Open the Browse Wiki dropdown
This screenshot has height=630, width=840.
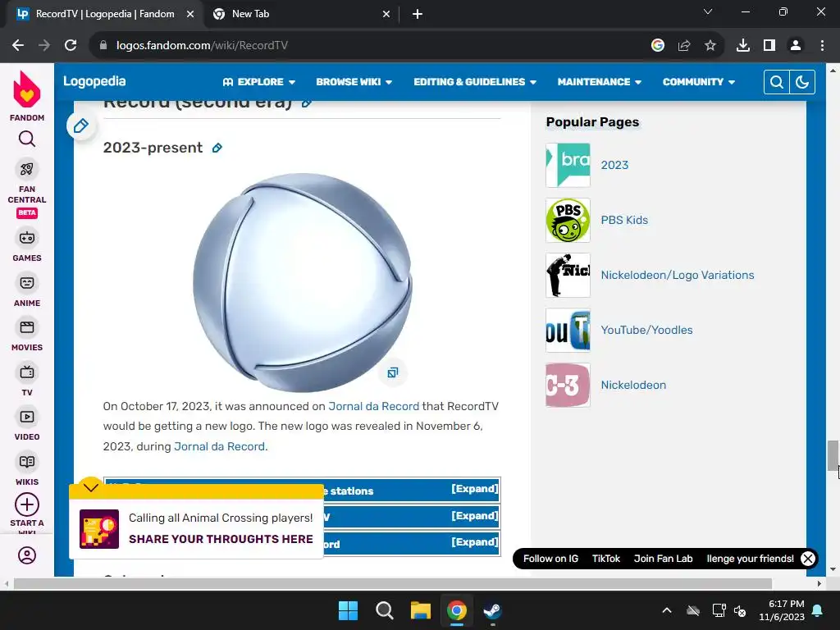(x=354, y=82)
